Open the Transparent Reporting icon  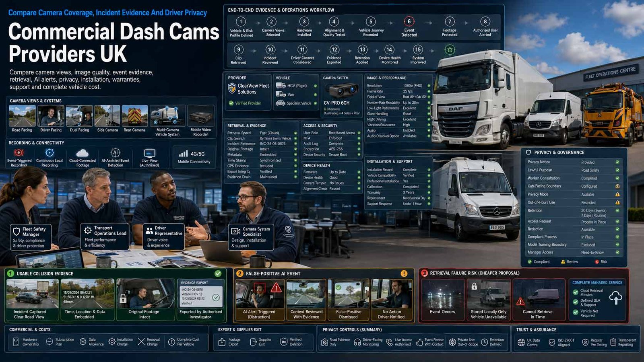tap(613, 342)
